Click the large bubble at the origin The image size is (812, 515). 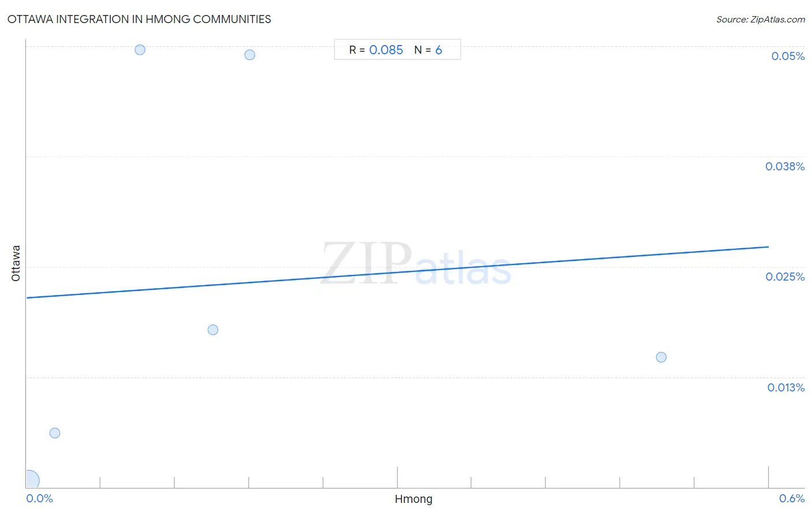[x=29, y=480]
